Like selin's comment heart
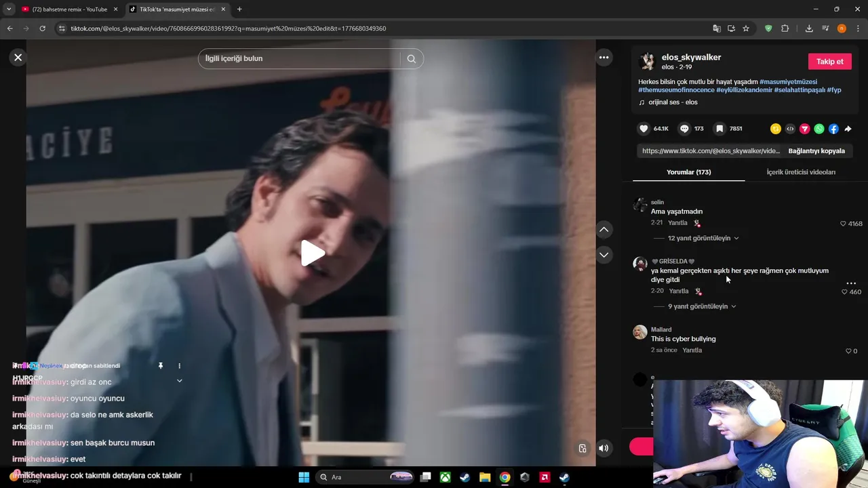Image resolution: width=868 pixels, height=488 pixels. pyautogui.click(x=843, y=224)
